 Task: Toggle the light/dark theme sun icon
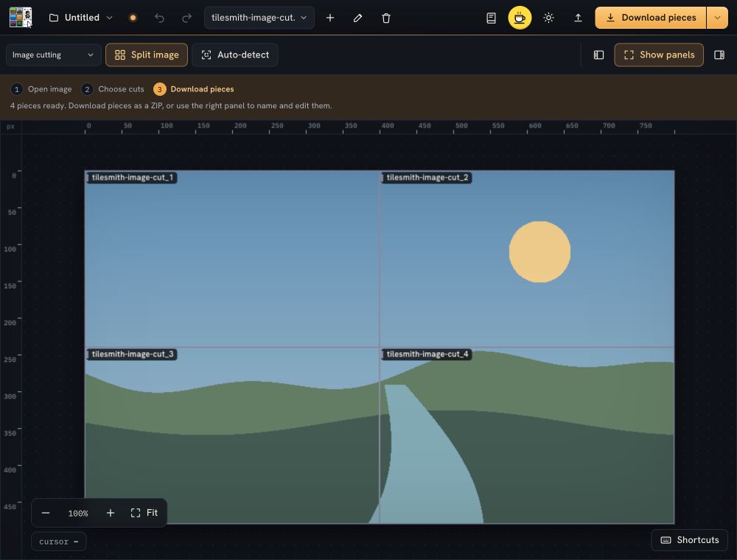pyautogui.click(x=548, y=18)
